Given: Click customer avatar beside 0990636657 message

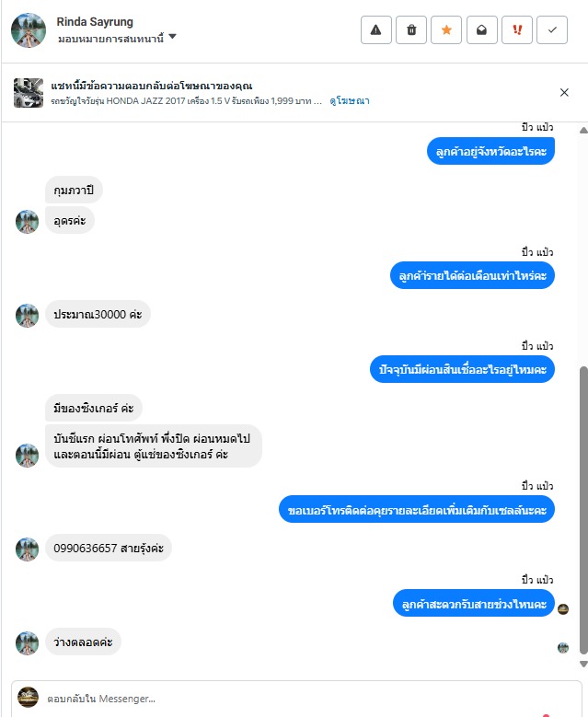Looking at the screenshot, I should pos(27,549).
